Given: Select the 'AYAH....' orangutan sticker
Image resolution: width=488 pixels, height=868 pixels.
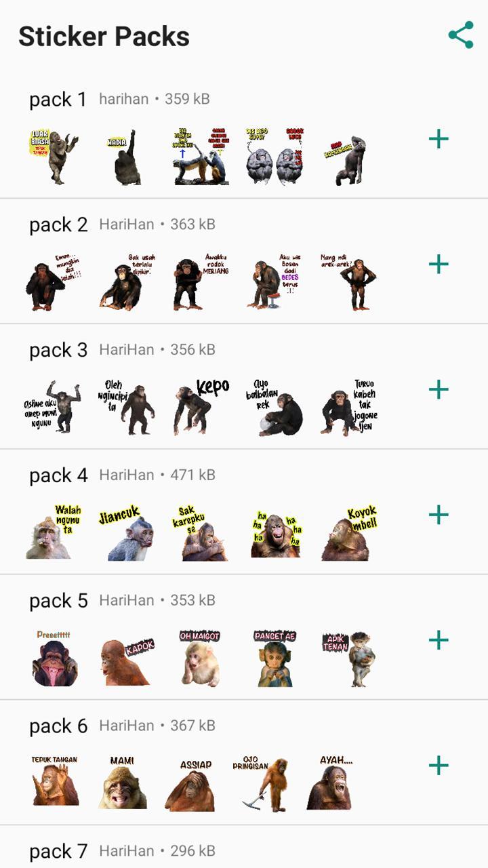Looking at the screenshot, I should click(x=331, y=783).
